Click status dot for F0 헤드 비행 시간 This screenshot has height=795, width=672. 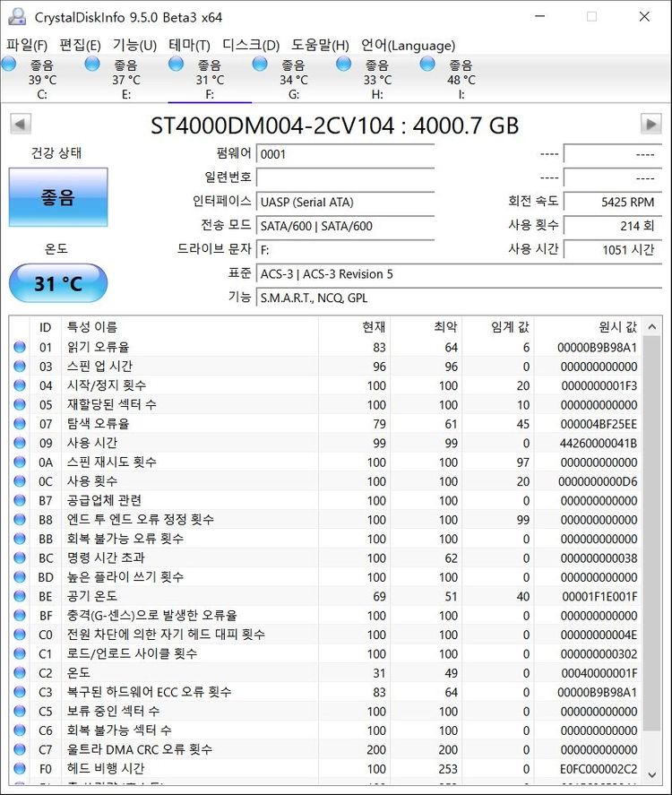point(20,769)
